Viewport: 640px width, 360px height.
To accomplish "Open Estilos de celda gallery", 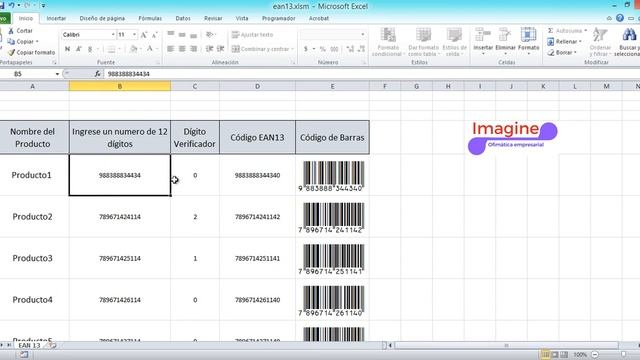I will click(x=454, y=42).
